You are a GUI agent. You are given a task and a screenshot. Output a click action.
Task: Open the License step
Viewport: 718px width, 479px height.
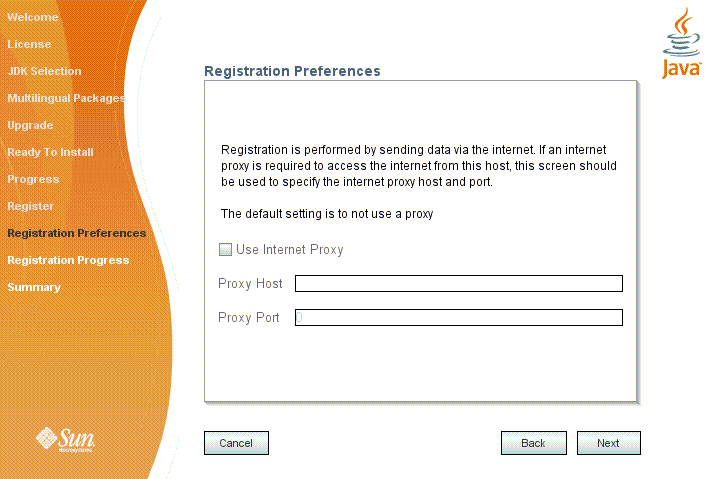tap(29, 44)
